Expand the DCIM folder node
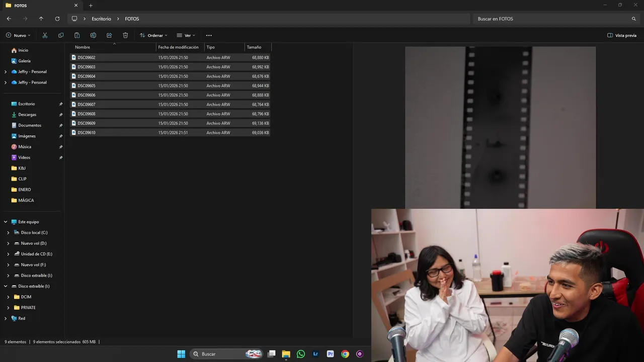The width and height of the screenshot is (644, 362). pos(8,297)
